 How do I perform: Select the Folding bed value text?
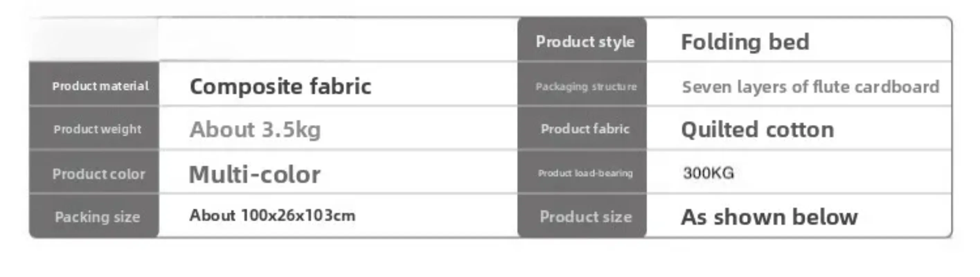point(745,42)
